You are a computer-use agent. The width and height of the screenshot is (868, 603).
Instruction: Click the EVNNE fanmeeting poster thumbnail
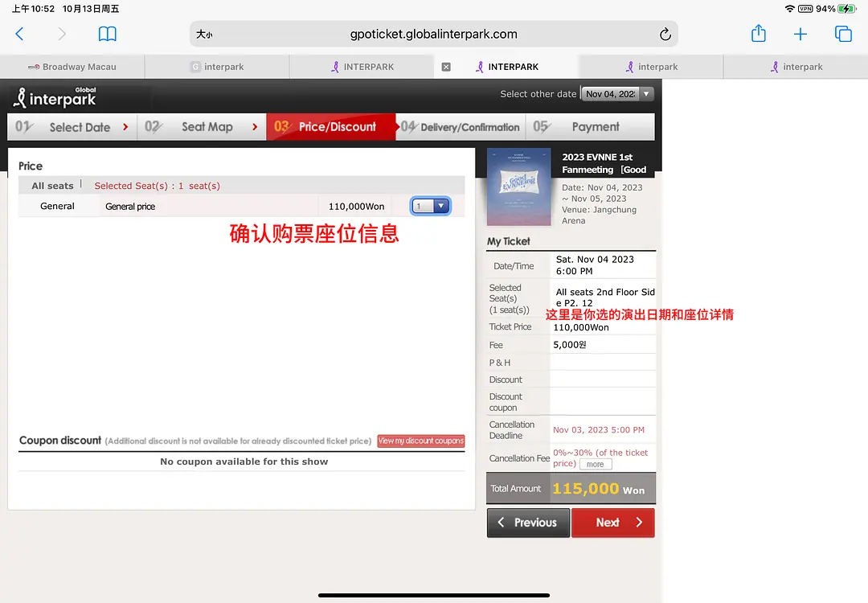[518, 187]
